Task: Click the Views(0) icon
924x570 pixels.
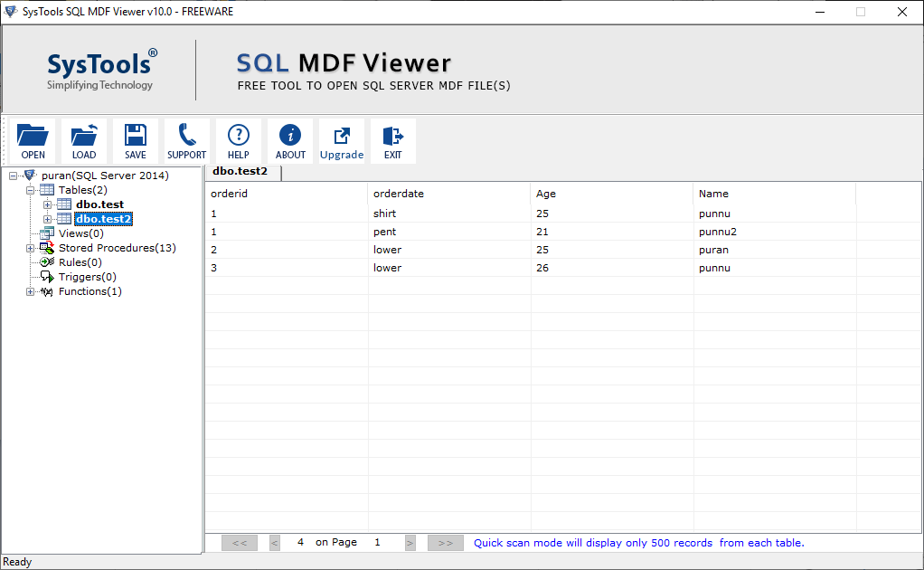Action: click(x=47, y=233)
